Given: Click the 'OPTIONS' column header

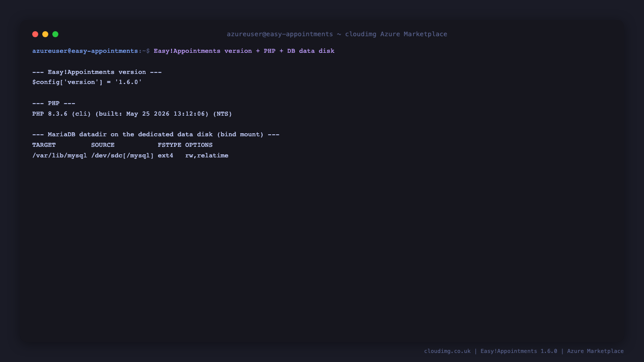Looking at the screenshot, I should point(199,145).
